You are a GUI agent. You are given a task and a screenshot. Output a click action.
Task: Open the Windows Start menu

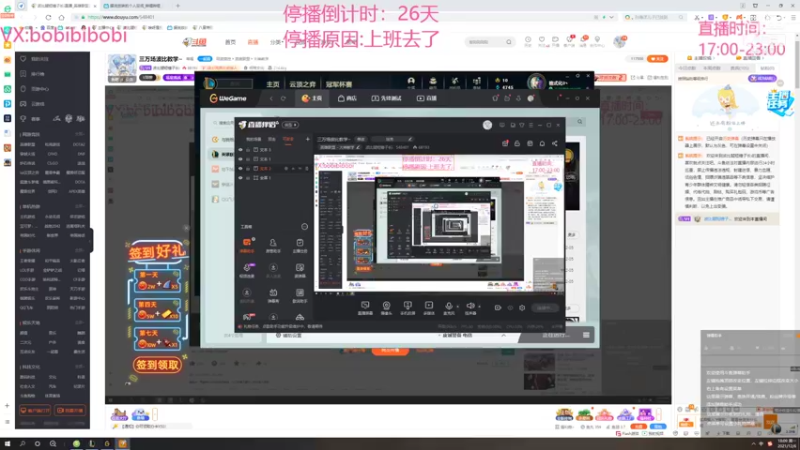[x=7, y=444]
